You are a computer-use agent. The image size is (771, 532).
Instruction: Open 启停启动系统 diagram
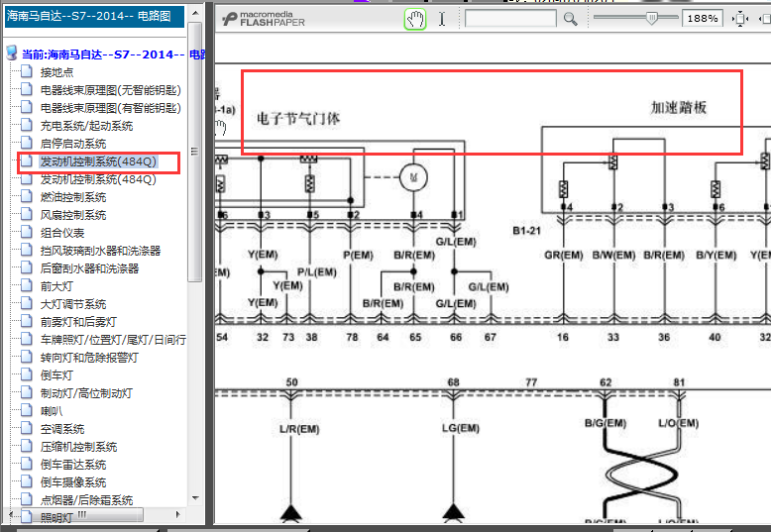[x=73, y=144]
